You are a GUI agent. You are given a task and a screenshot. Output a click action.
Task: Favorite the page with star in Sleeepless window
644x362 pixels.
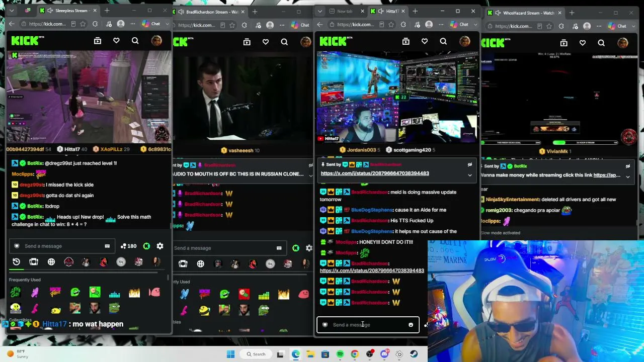[83, 24]
